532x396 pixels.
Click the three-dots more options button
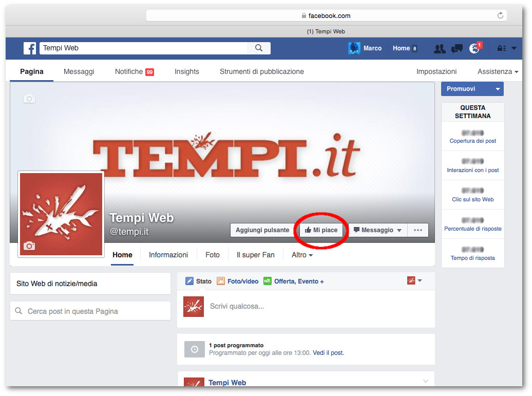coord(418,230)
